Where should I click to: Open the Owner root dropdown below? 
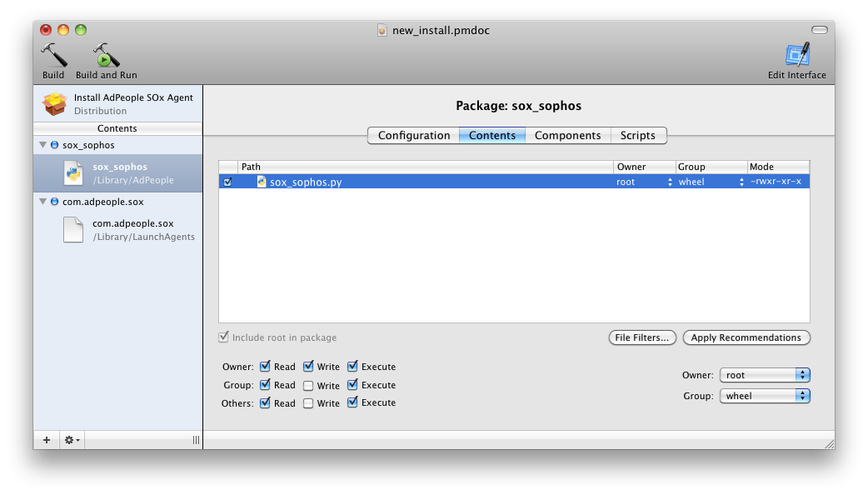pos(765,375)
